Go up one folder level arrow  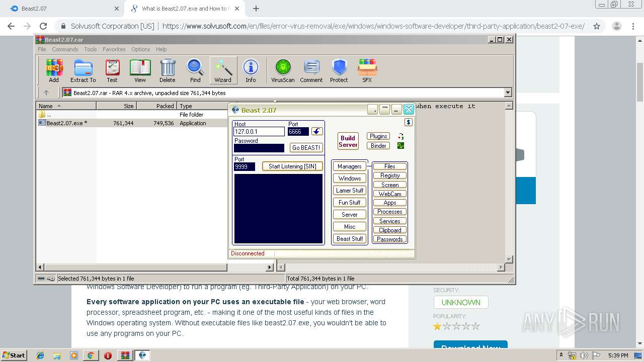click(46, 93)
